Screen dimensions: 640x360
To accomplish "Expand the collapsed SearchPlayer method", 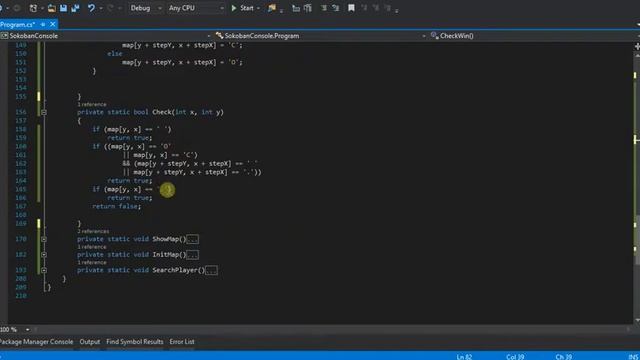I will 44,270.
